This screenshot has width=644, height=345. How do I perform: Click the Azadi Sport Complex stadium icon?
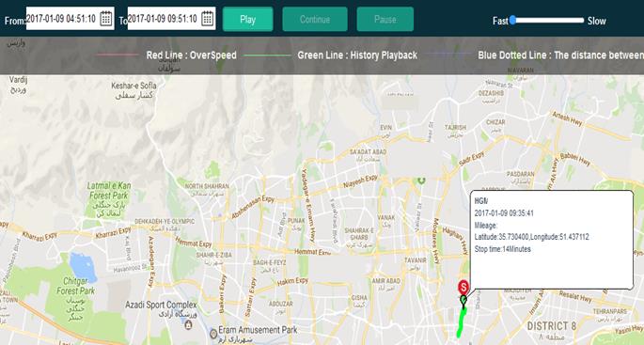coord(188,325)
